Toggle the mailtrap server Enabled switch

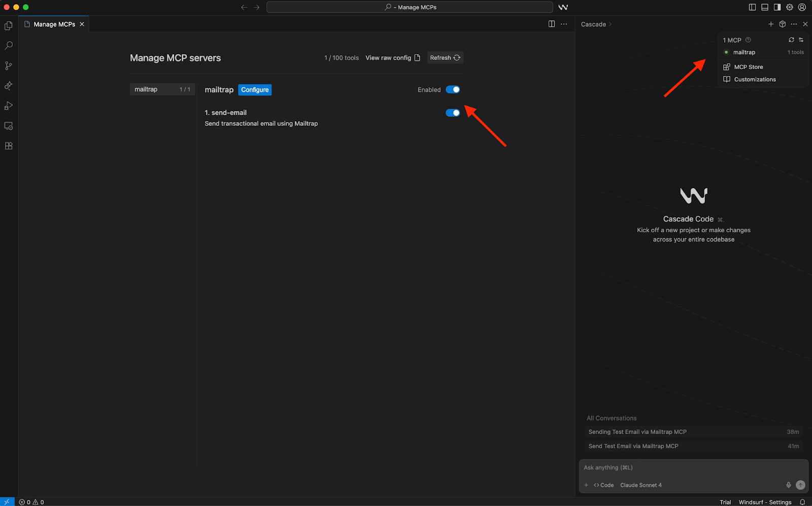[x=453, y=90]
